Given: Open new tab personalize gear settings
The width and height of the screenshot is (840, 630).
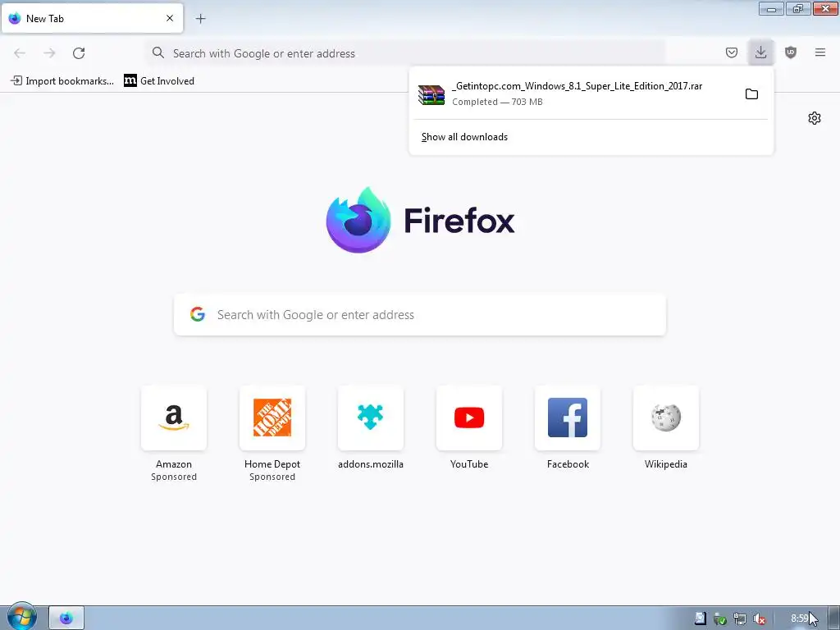Looking at the screenshot, I should point(815,118).
